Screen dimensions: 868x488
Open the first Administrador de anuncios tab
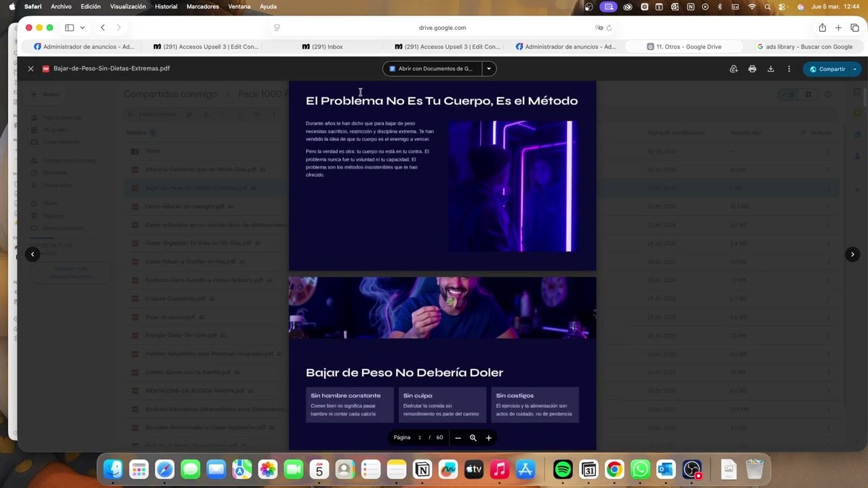coord(84,47)
